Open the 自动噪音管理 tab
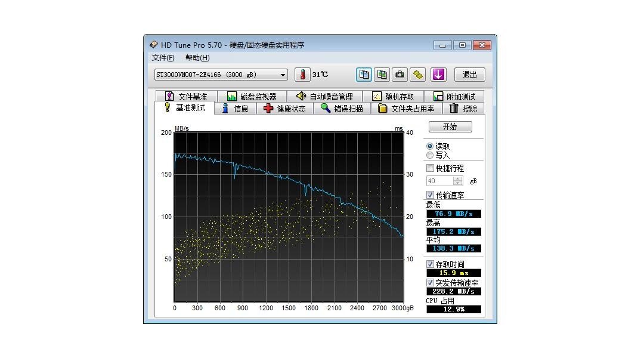Image resolution: width=644 pixels, height=358 pixels. [324, 97]
